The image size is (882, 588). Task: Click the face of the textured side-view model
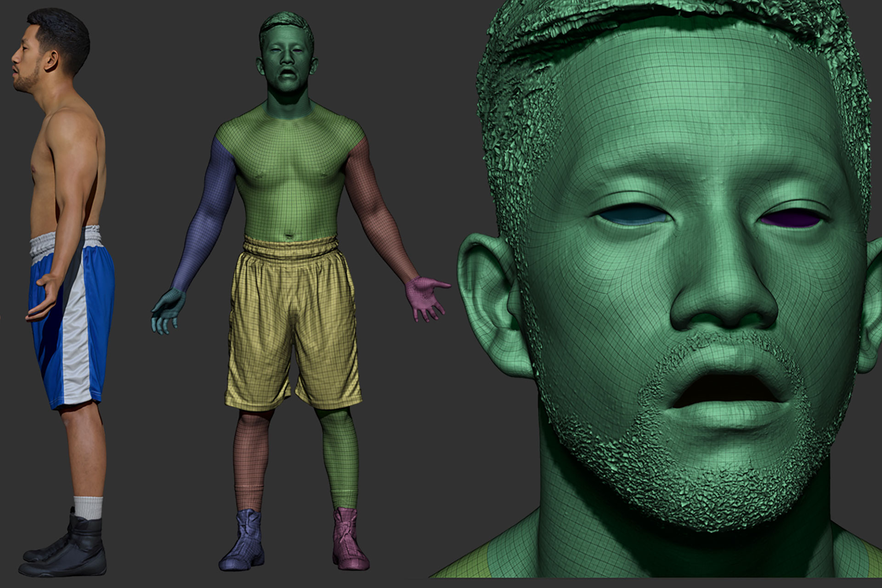[x=28, y=64]
